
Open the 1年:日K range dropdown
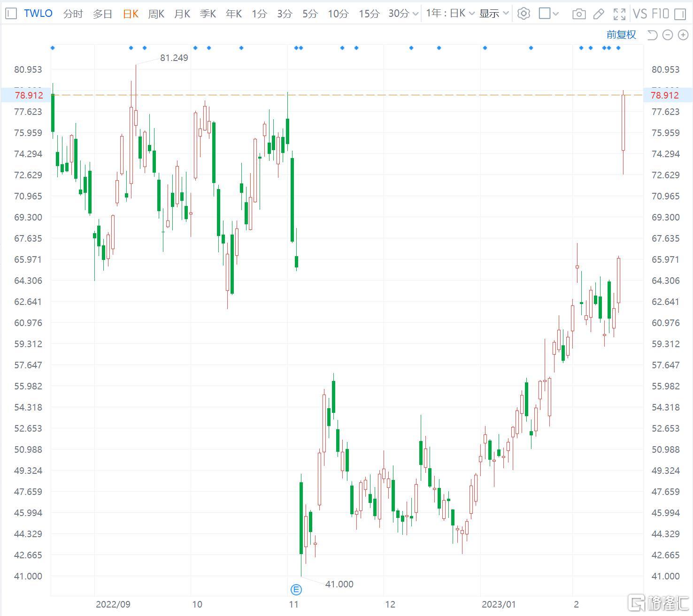tap(450, 14)
